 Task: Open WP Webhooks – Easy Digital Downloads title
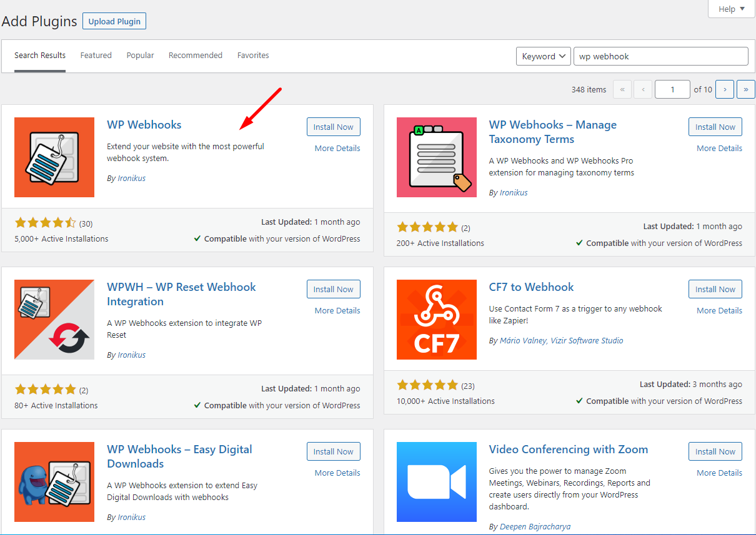[x=180, y=457]
